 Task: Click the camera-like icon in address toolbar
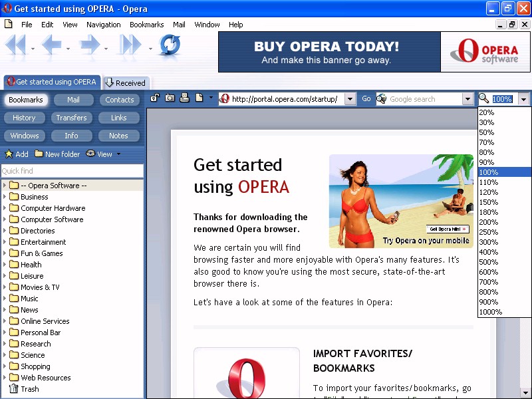(x=170, y=98)
